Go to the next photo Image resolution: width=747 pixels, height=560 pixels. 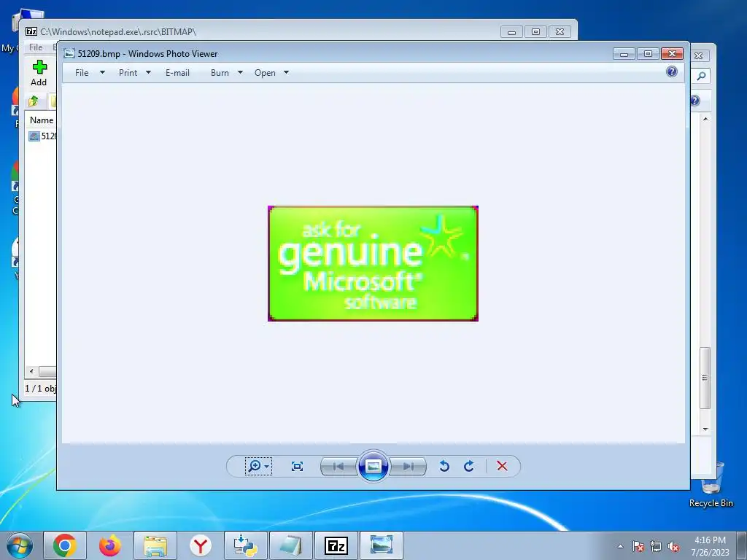(x=409, y=466)
